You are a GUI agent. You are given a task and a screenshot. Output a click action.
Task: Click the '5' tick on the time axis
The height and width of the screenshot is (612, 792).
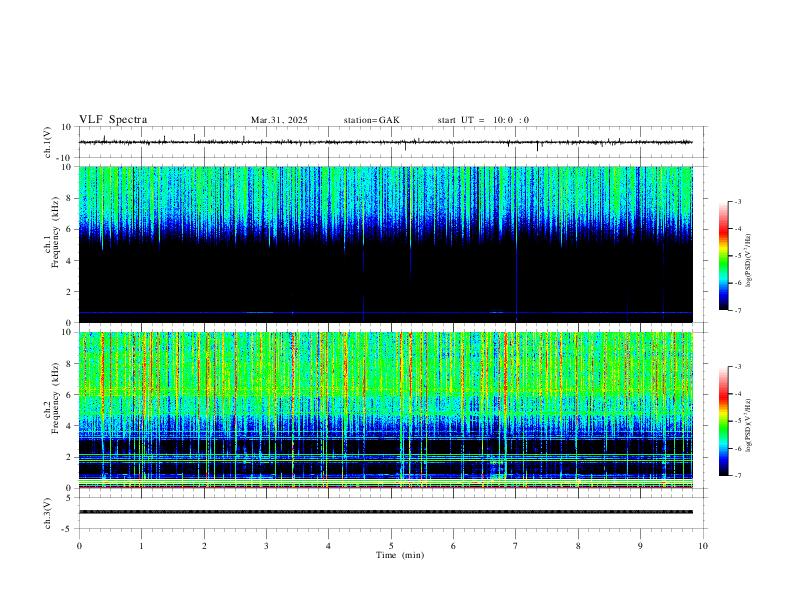point(391,546)
